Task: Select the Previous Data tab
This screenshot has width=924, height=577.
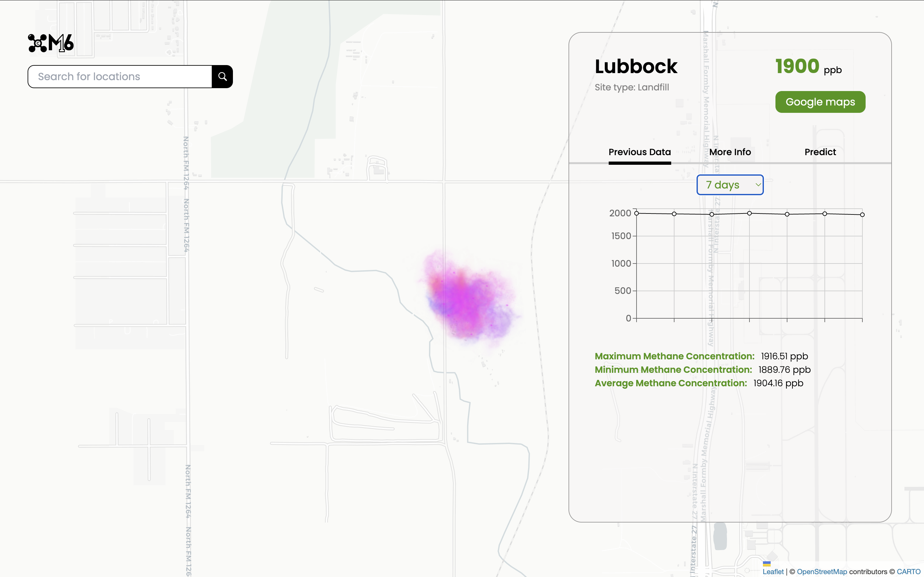Action: pyautogui.click(x=639, y=152)
